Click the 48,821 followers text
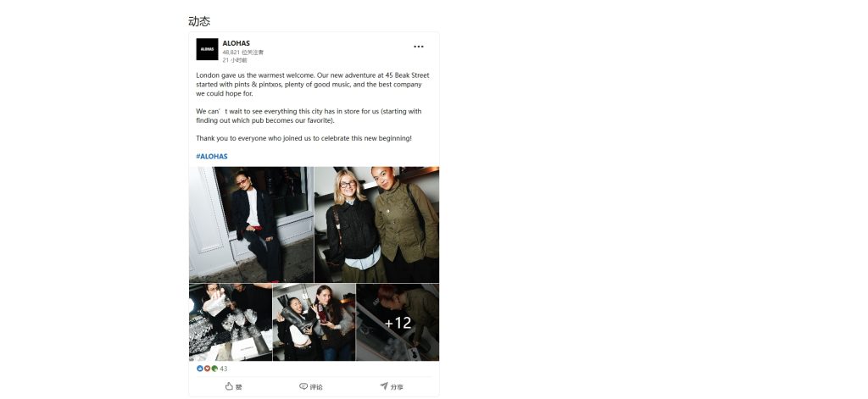The image size is (868, 399). tap(243, 52)
